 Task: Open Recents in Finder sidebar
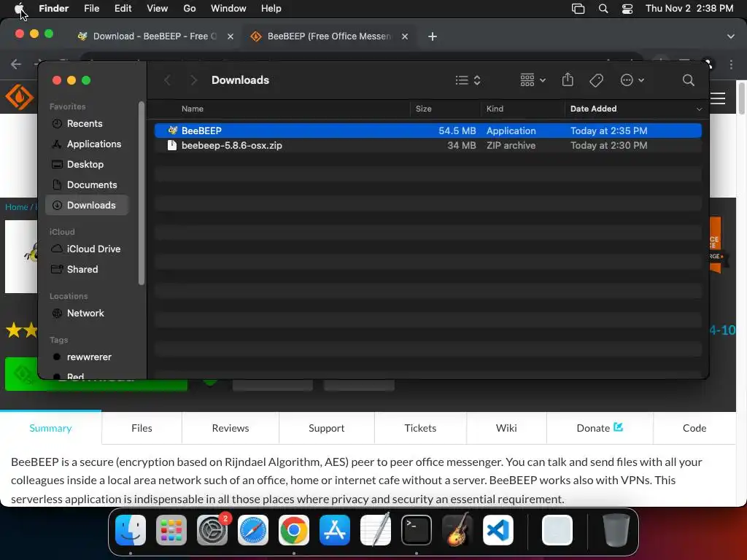click(85, 123)
